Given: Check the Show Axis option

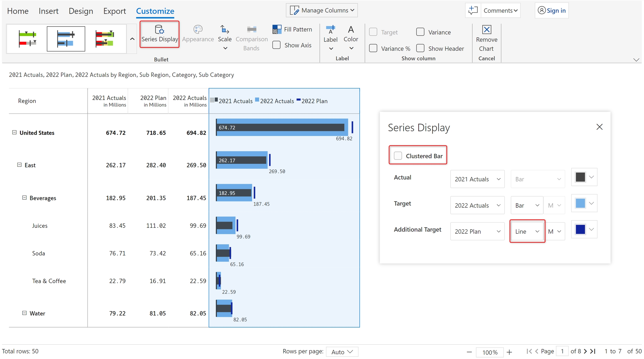Looking at the screenshot, I should [276, 45].
